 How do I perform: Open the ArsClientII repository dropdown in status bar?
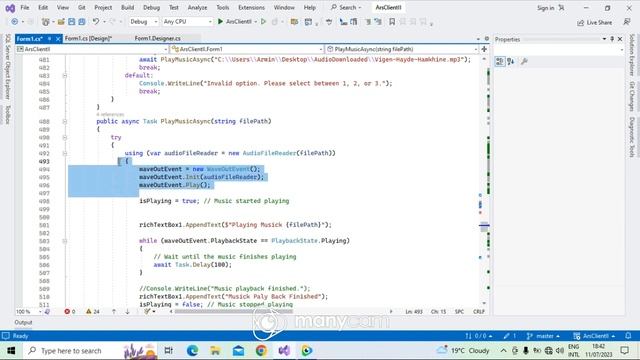pyautogui.click(x=594, y=336)
